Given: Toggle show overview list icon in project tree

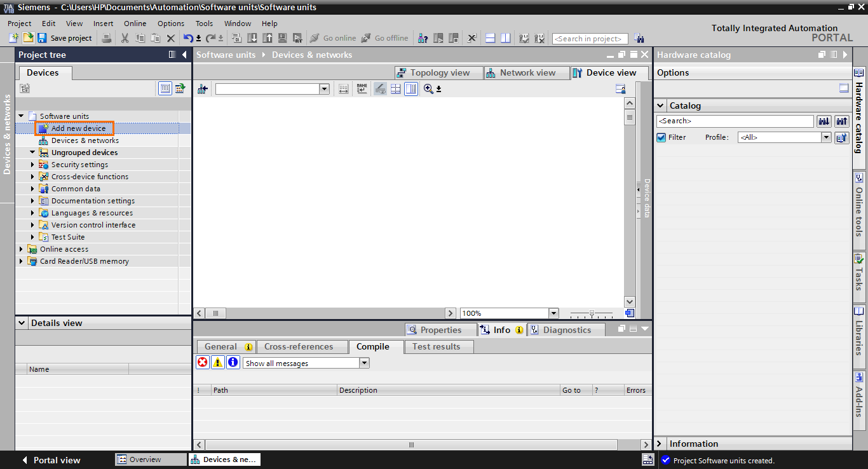Looking at the screenshot, I should click(165, 88).
